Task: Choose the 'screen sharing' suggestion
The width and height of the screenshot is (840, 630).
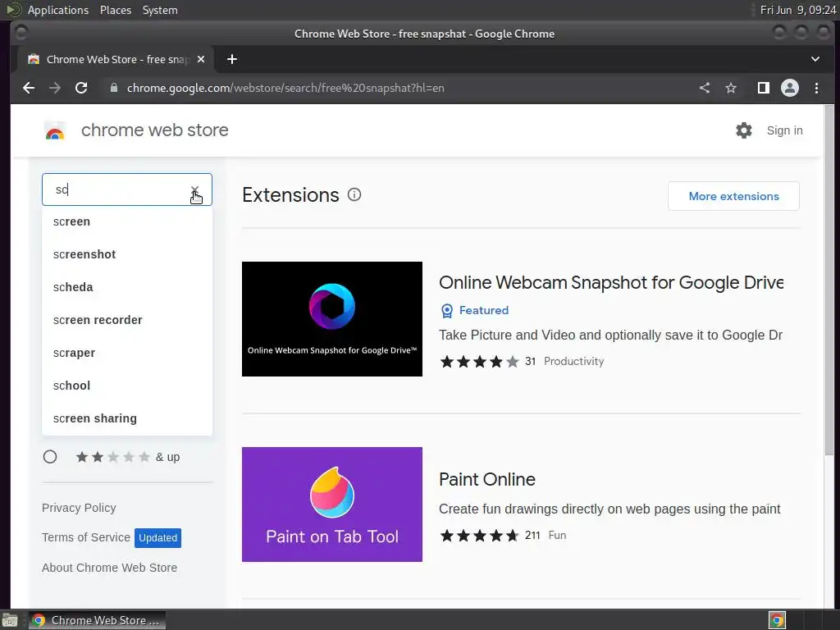Action: (x=127, y=418)
